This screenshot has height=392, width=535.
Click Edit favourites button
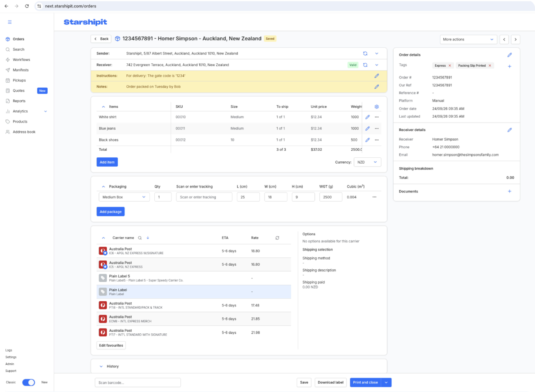tap(111, 345)
